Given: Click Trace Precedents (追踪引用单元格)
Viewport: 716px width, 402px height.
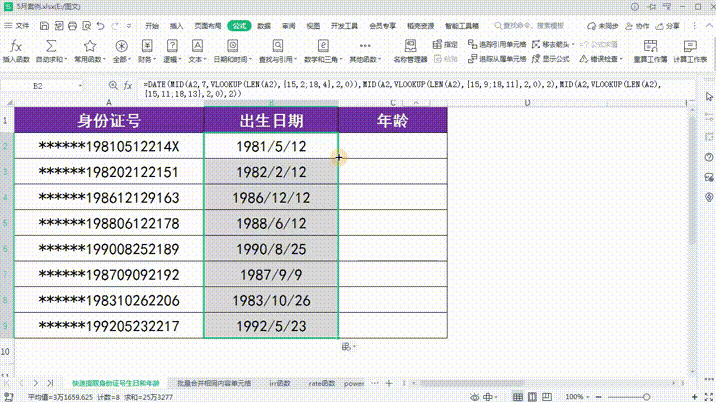Looking at the screenshot, I should (x=497, y=44).
